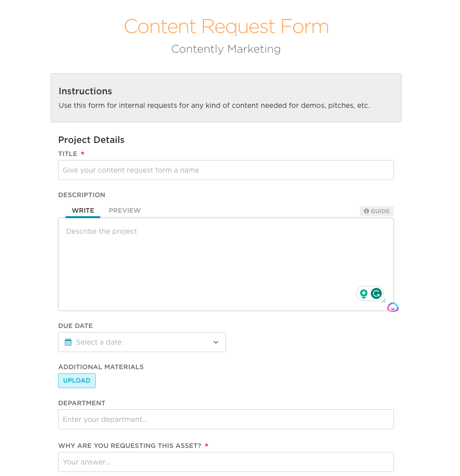Switch to the WRITE tab
460x476 pixels.
83,211
